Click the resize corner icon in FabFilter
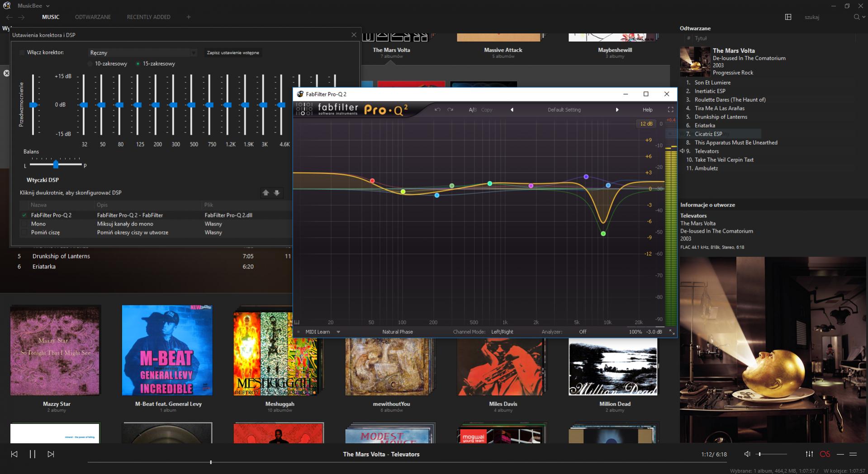Image resolution: width=868 pixels, height=474 pixels. (672, 332)
